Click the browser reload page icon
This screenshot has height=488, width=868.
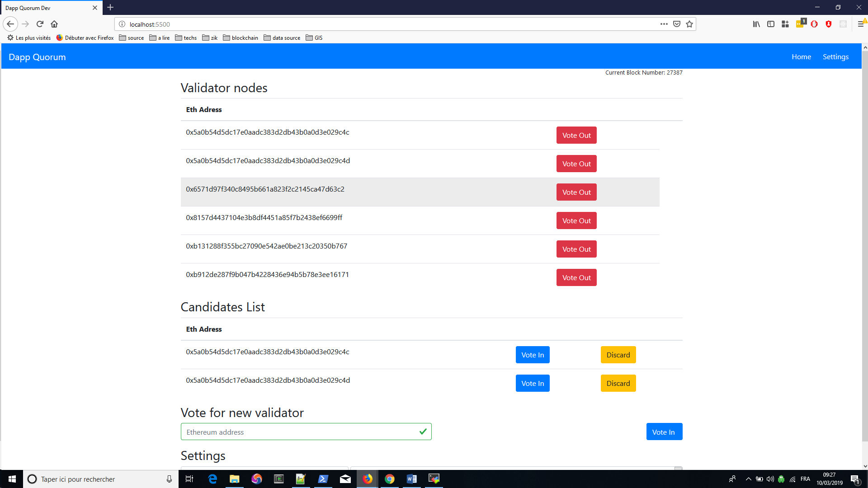(x=40, y=24)
